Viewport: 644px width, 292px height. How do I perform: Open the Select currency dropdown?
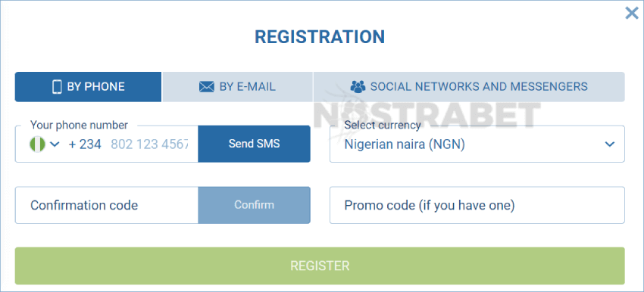[477, 144]
